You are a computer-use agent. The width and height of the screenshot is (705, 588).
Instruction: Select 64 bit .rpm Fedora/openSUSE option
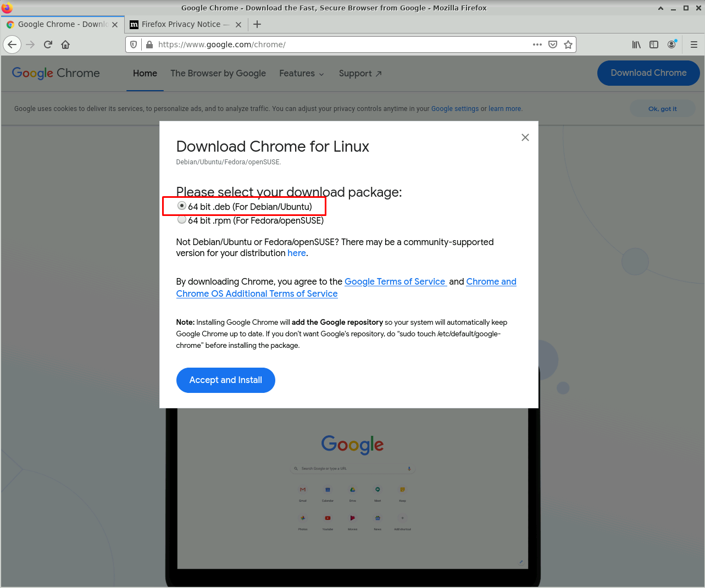pos(182,220)
